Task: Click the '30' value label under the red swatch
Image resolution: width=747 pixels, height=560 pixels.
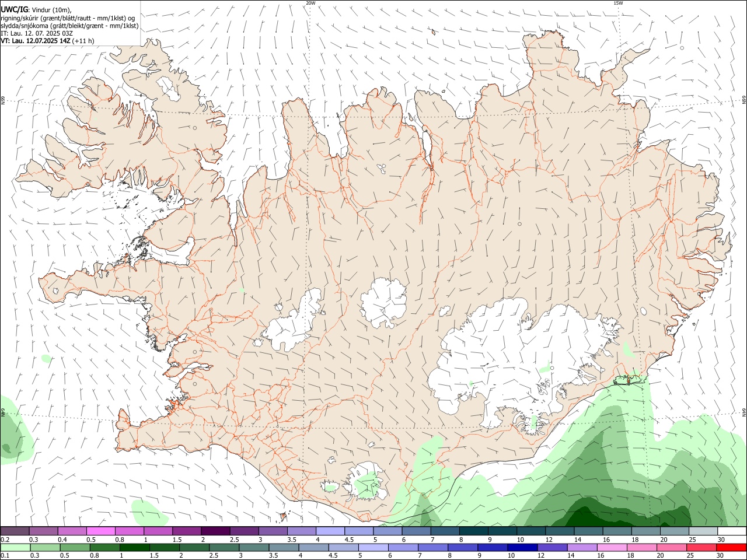Action: (x=721, y=556)
